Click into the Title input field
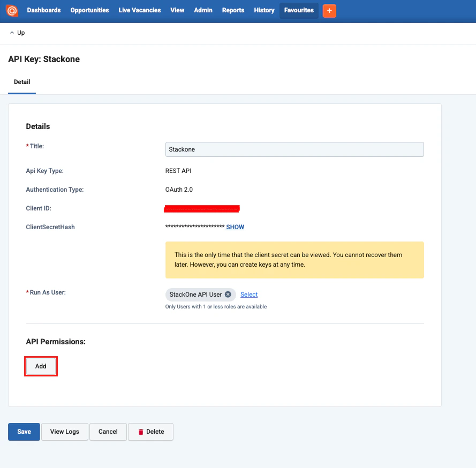476x468 pixels. tap(294, 149)
